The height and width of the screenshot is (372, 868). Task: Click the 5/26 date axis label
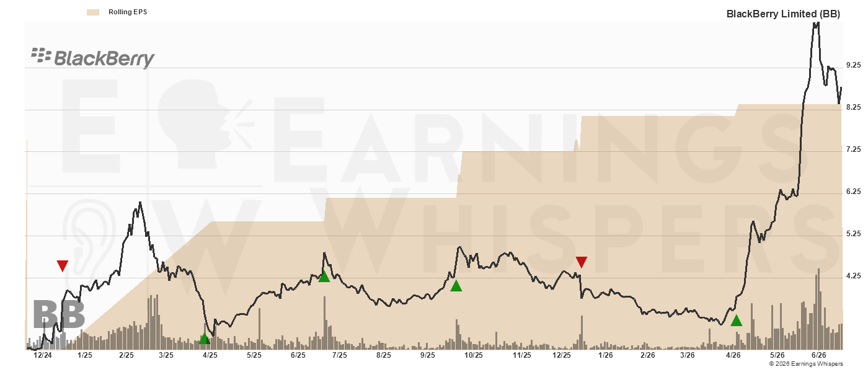[x=777, y=355]
